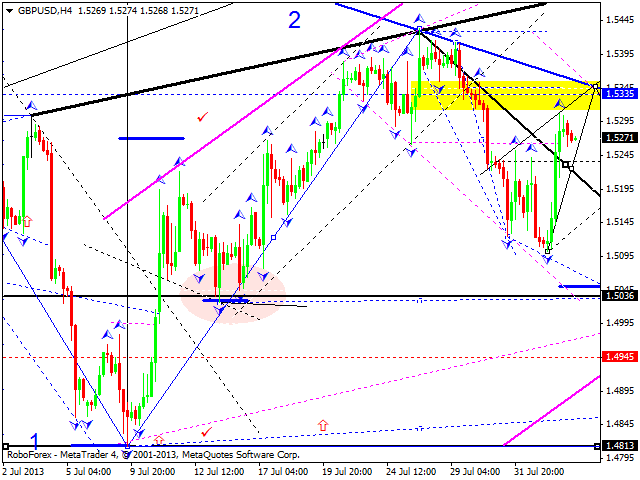
Task: Select the short blue horizontal bar above 9 Jul
Action: click(x=151, y=138)
